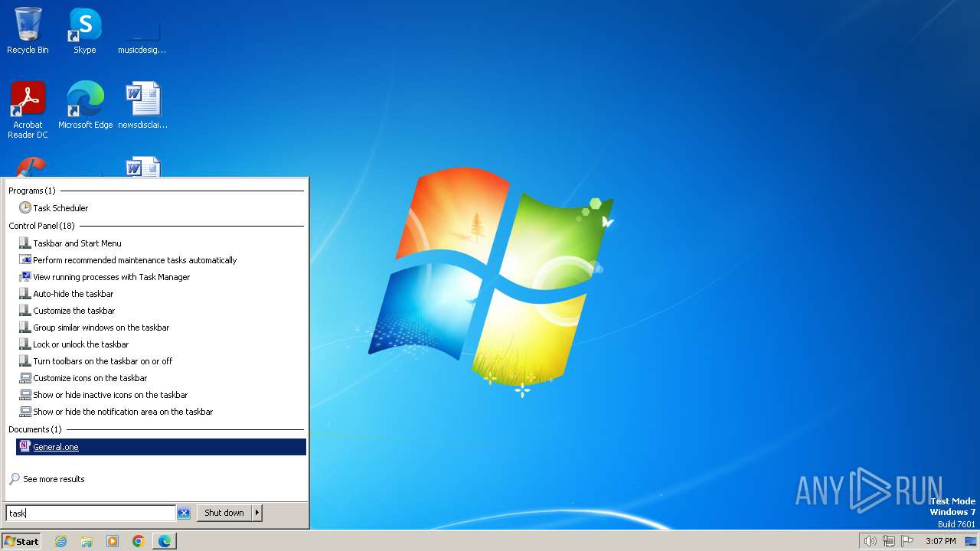
Task: Click the volume speaker tray icon
Action: [870, 541]
